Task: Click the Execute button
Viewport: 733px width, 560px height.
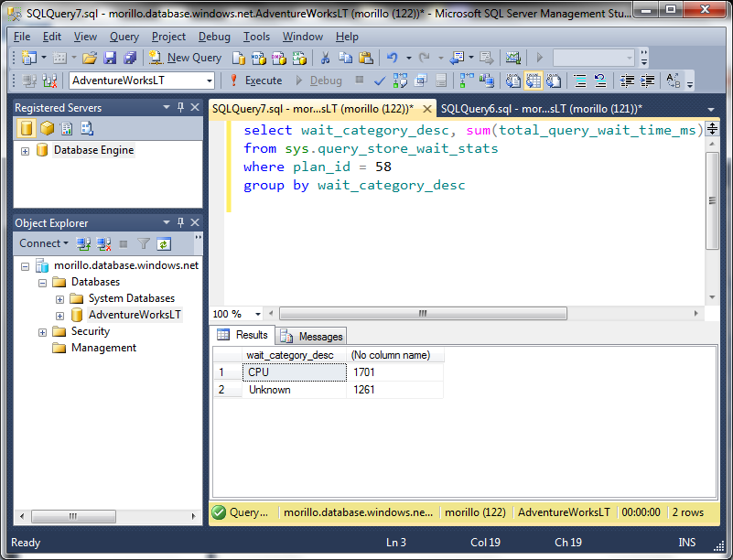Action: [256, 81]
